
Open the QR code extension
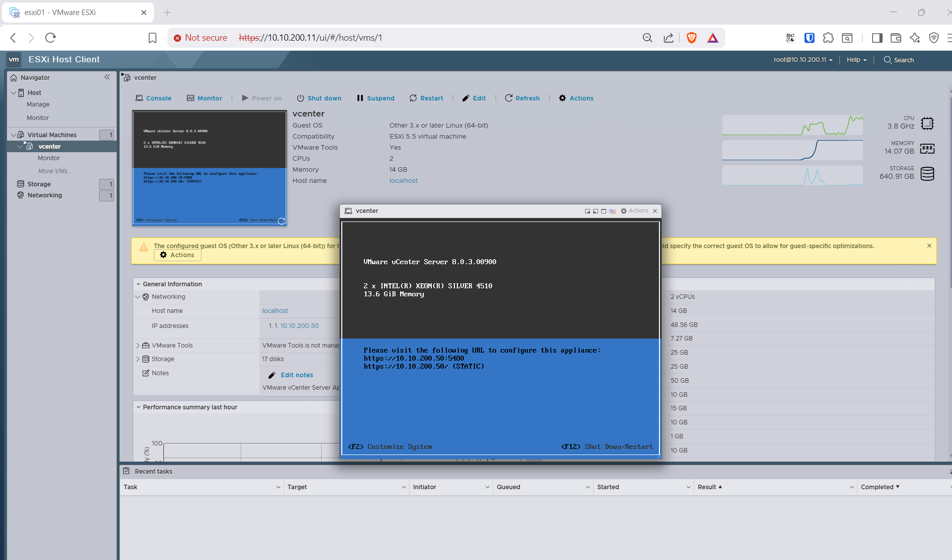point(790,38)
